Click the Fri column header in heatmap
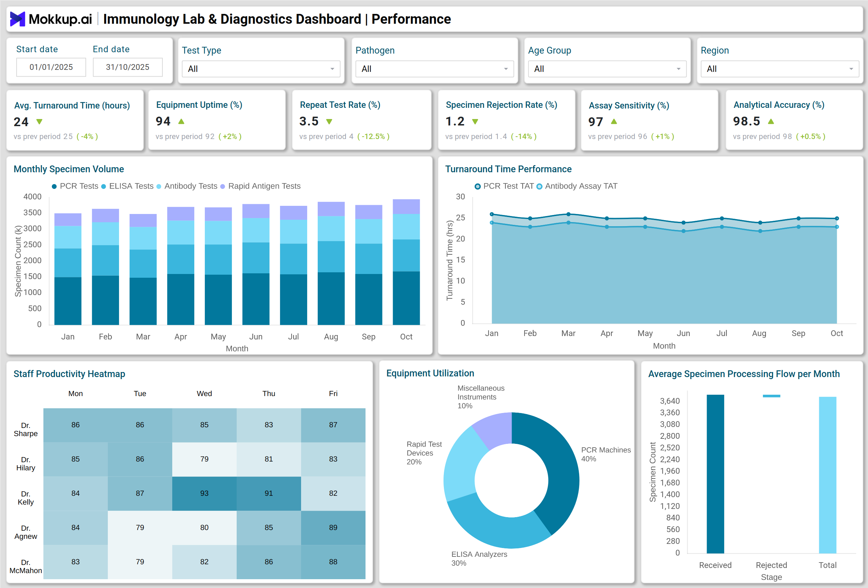The width and height of the screenshot is (868, 588). tap(333, 393)
